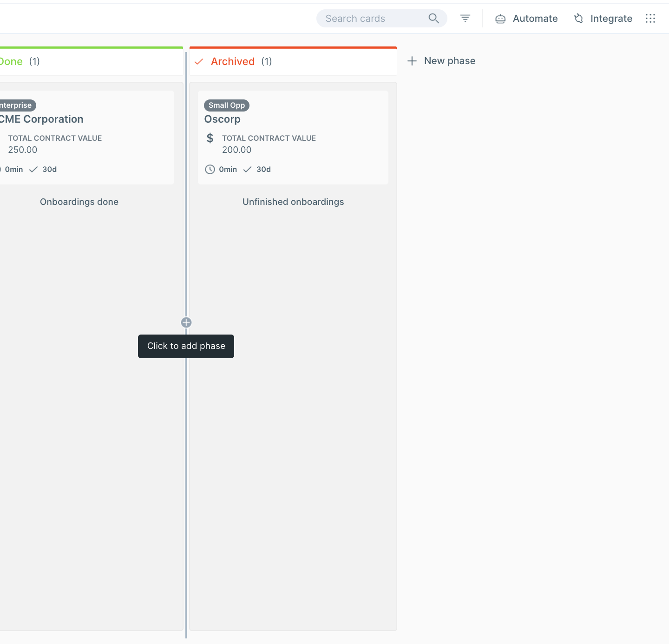Viewport: 669px width, 644px height.
Task: Open the CME Corporation card title
Action: (x=42, y=119)
